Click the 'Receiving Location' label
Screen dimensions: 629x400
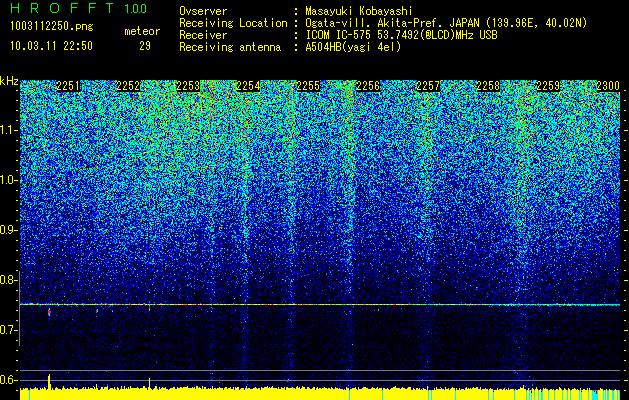[233, 23]
